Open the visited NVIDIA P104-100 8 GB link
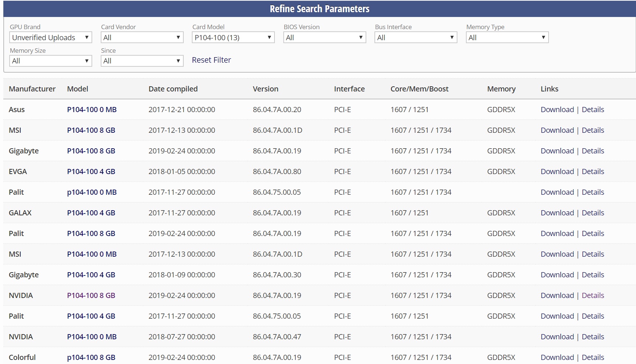 (x=91, y=295)
